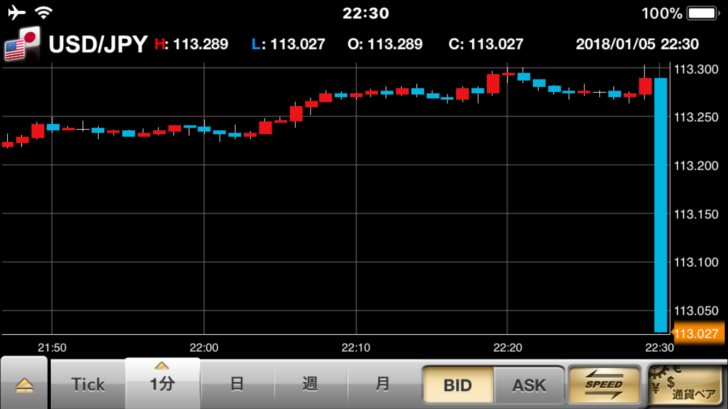
Task: Collapse toolbar with the bottom-left up-arrow button
Action: tap(23, 385)
